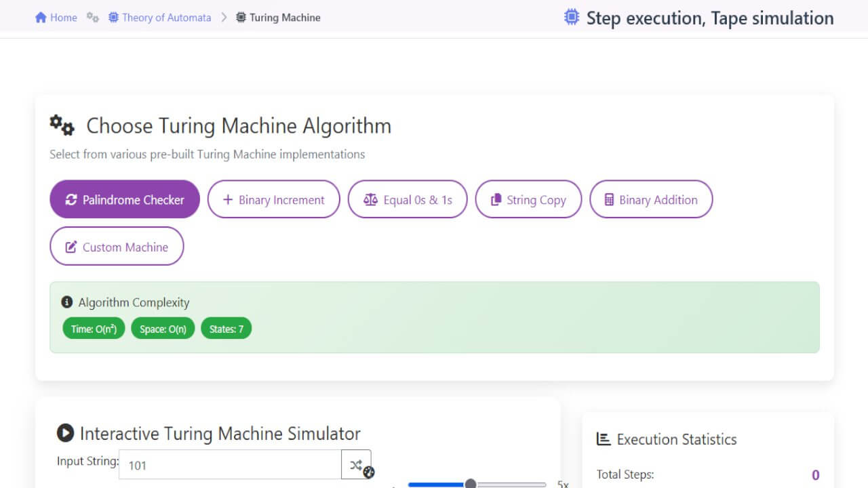Click the String Copy button
Viewport: 868px width, 488px height.
pyautogui.click(x=528, y=199)
